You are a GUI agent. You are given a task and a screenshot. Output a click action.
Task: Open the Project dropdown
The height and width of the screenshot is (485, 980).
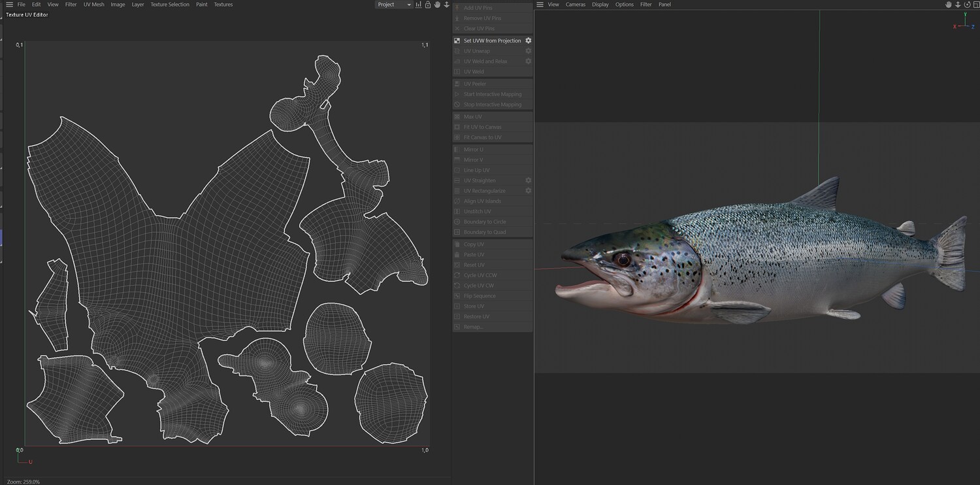click(394, 5)
